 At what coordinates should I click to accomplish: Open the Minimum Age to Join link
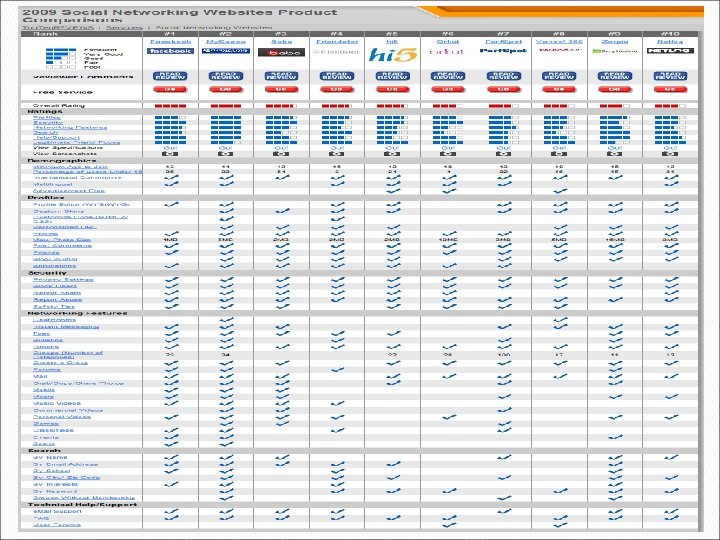(x=70, y=167)
